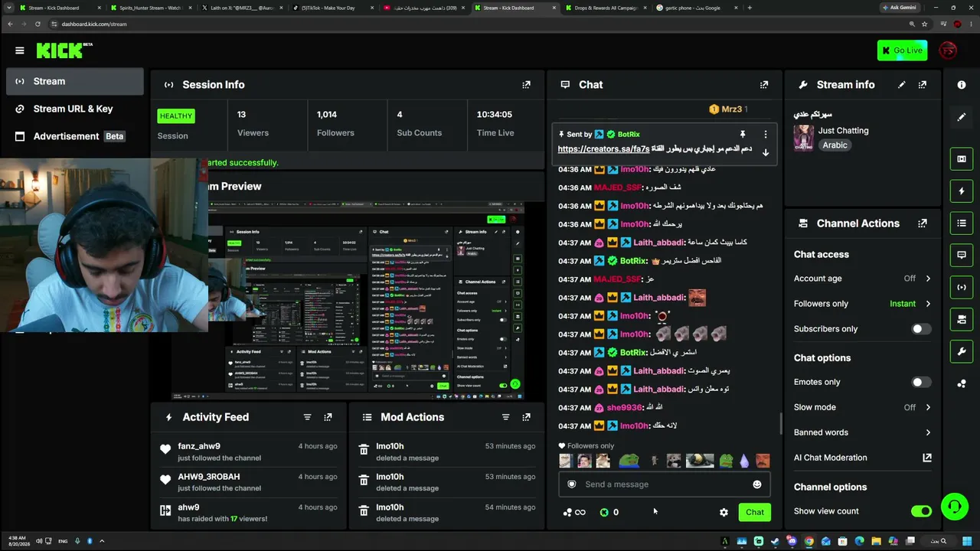Click the lightning bolt icon in right sidebar

[962, 191]
